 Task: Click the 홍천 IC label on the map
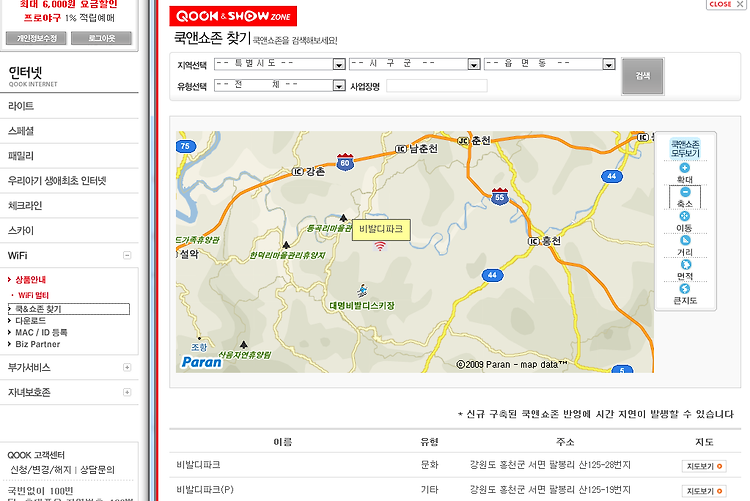click(544, 241)
